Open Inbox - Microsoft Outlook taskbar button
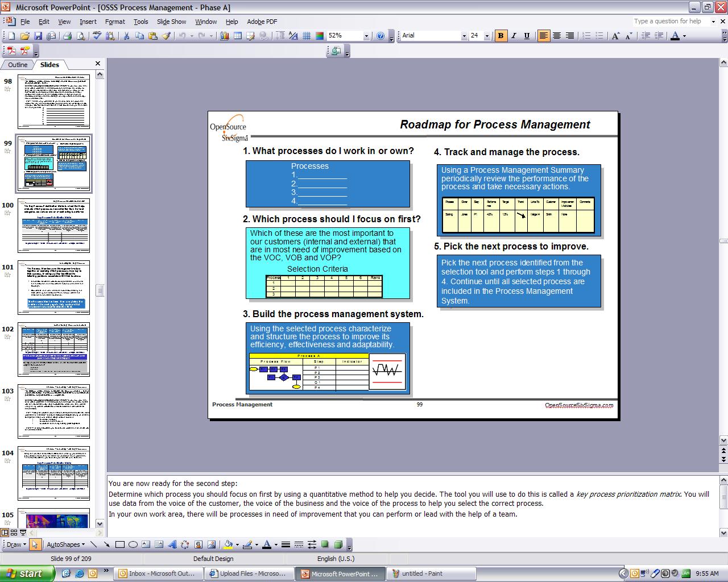Screen dimensions: 728x582 coord(158,573)
